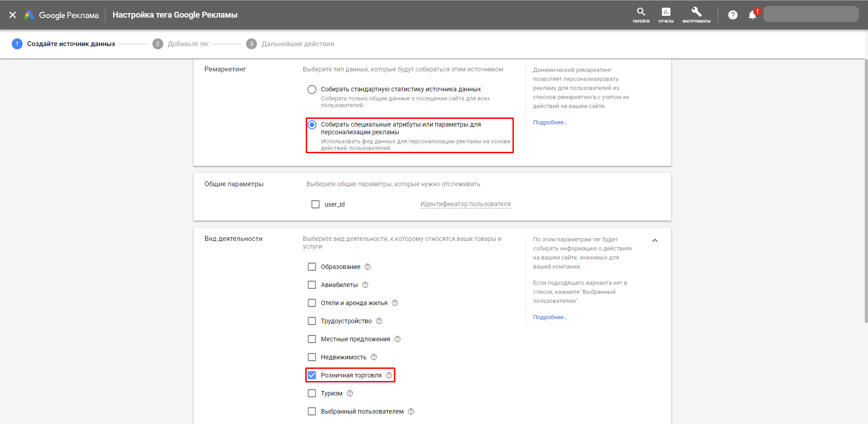Check the Образование checkbox

tap(312, 267)
